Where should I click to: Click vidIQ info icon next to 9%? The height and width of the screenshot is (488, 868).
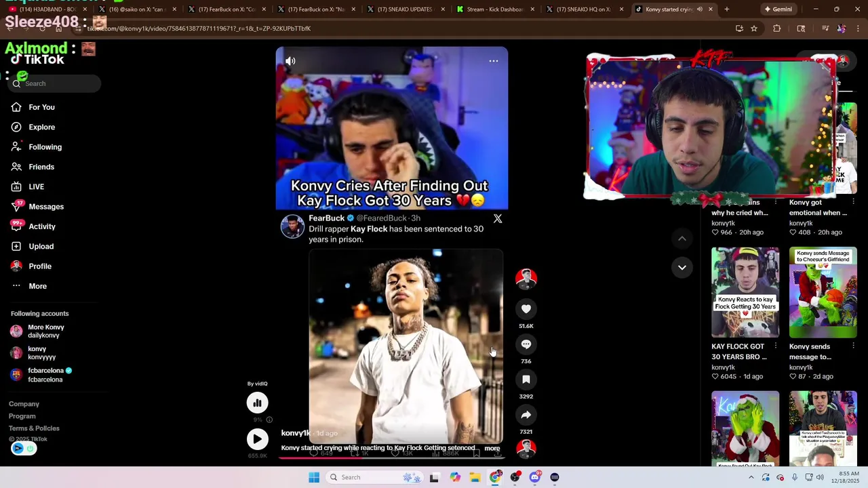(x=269, y=420)
